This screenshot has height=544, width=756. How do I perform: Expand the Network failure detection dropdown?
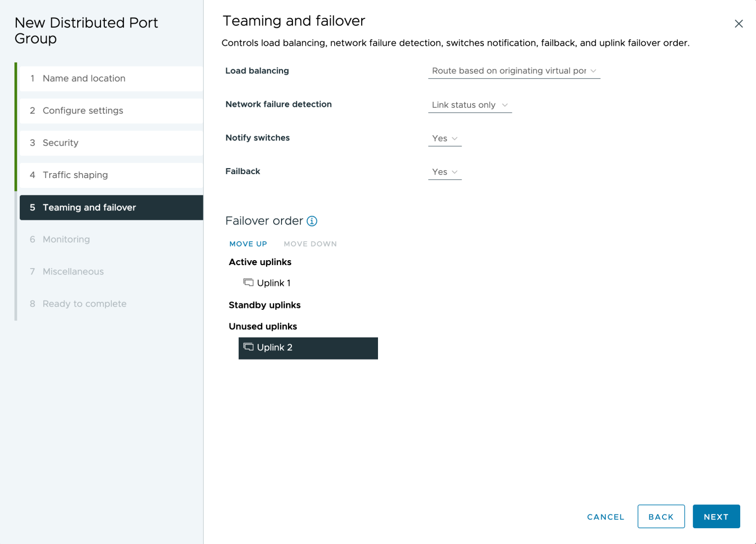point(470,105)
